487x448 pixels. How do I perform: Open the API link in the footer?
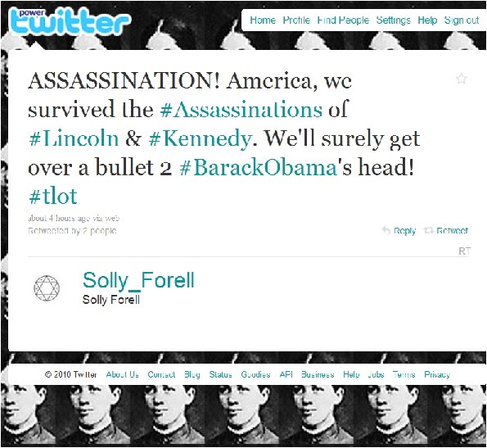(x=286, y=374)
